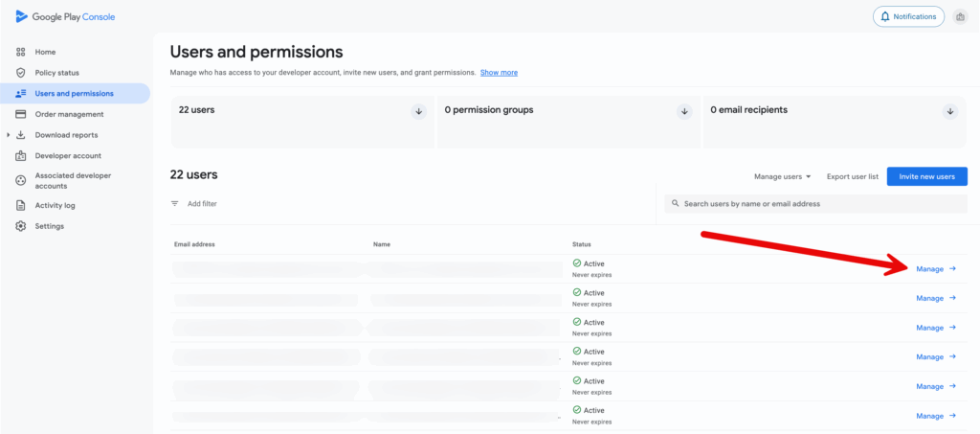
Task: Open the account avatar icon
Action: pyautogui.click(x=960, y=17)
